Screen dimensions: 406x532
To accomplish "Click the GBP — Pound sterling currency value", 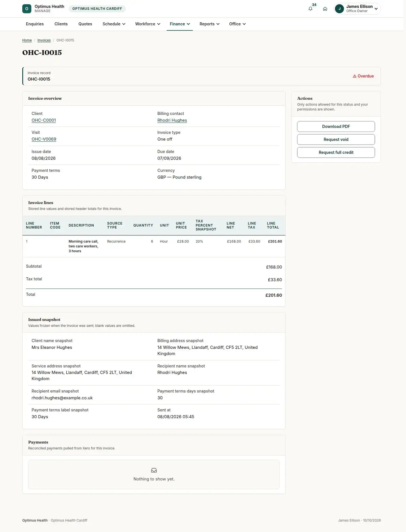I will click(x=179, y=177).
